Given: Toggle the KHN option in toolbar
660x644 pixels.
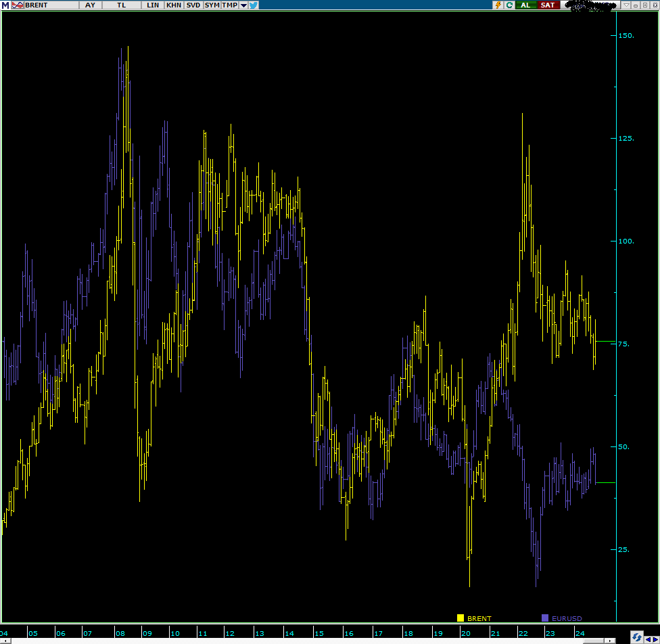Looking at the screenshot, I should coord(174,5).
